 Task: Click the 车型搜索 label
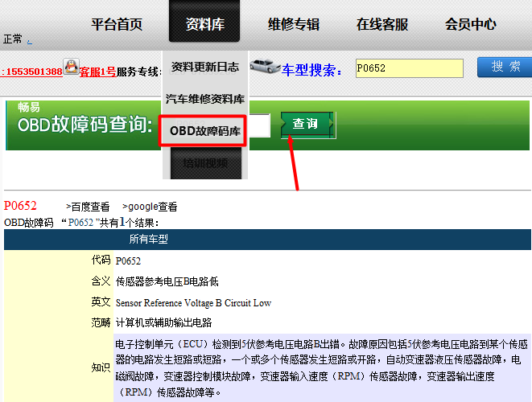[x=311, y=70]
